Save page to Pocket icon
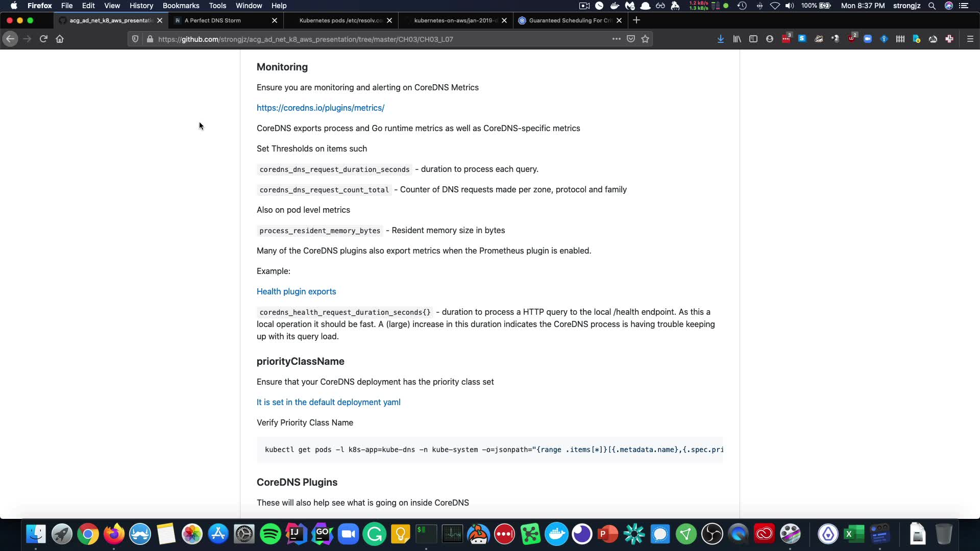This screenshot has width=980, height=551. click(x=631, y=39)
